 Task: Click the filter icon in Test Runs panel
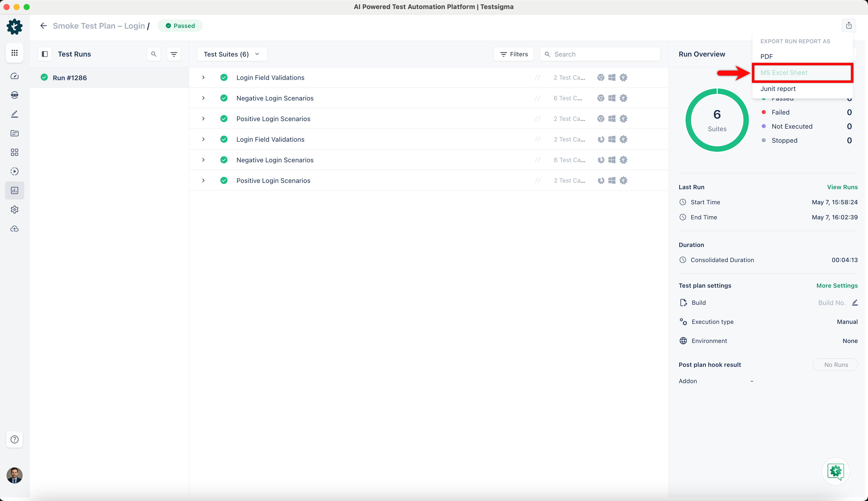click(x=174, y=54)
